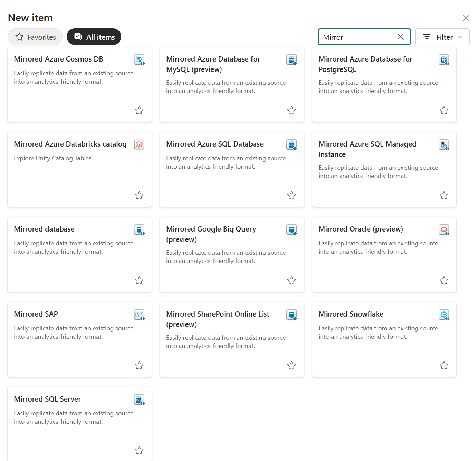The height and width of the screenshot is (461, 476).
Task: Star the Mirrored Azure SQL Managed Instance card
Action: (444, 195)
